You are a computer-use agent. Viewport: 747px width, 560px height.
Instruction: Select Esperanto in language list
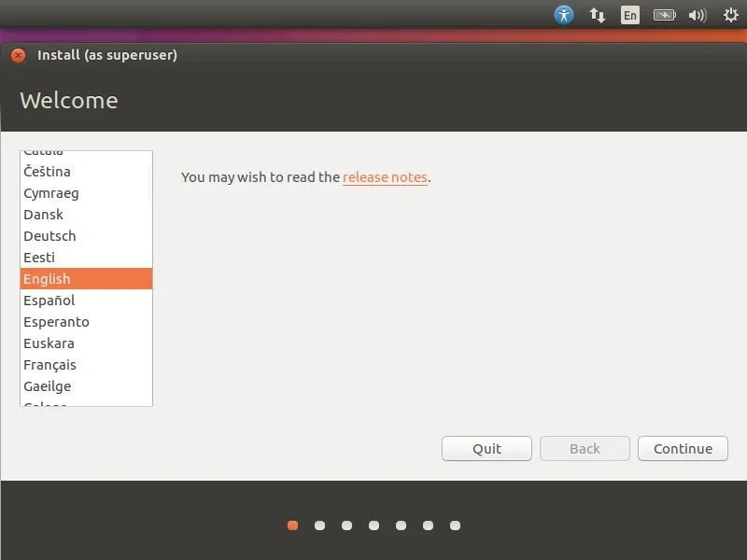86,322
